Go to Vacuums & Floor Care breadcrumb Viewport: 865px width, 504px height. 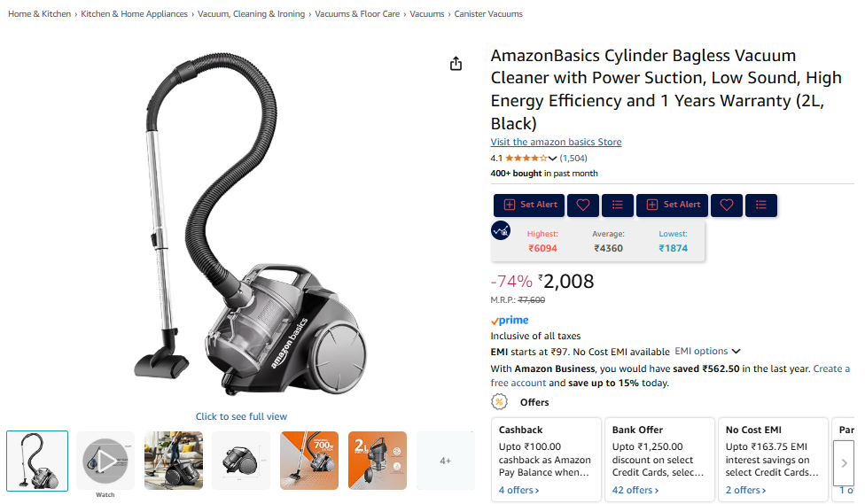pyautogui.click(x=357, y=14)
